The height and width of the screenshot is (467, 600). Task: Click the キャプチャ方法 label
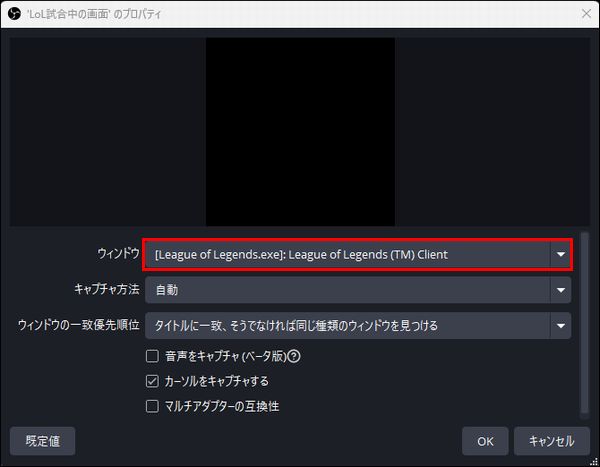click(107, 289)
